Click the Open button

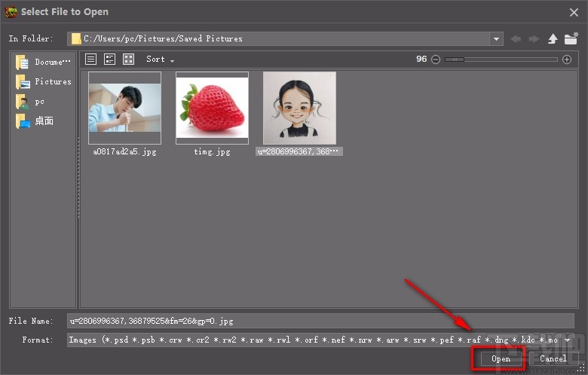coord(501,358)
